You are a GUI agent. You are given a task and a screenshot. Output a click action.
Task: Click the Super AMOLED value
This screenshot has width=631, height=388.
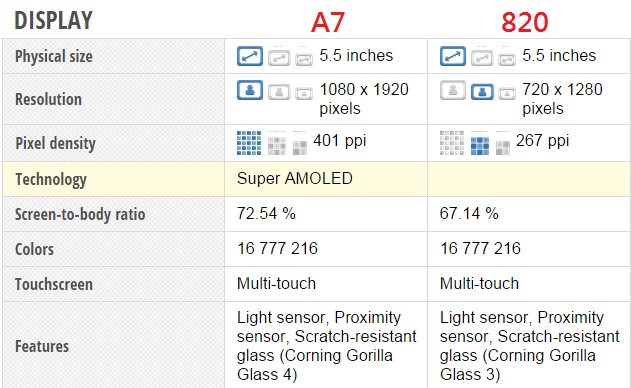[295, 178]
